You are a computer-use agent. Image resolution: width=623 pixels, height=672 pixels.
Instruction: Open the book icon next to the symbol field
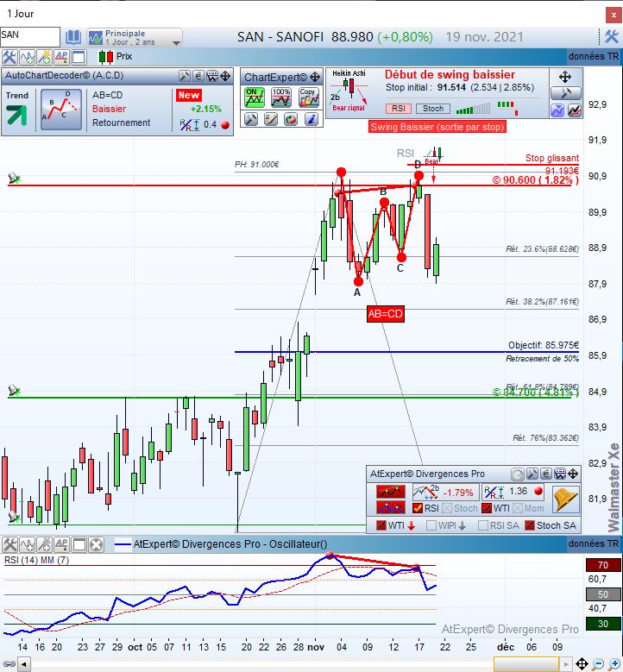pyautogui.click(x=73, y=38)
